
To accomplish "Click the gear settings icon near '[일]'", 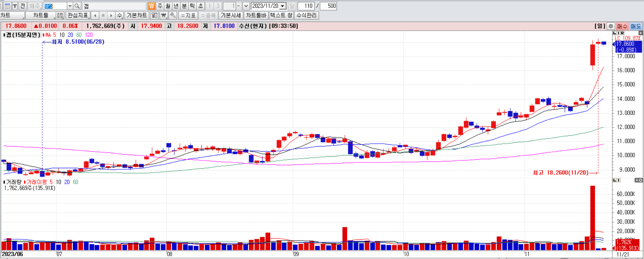I will (611, 26).
